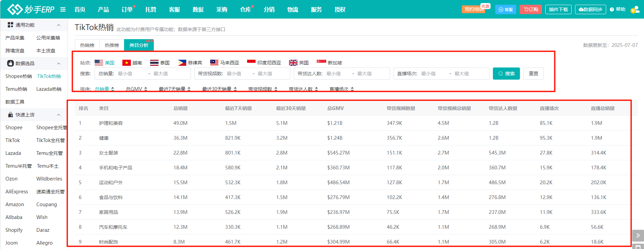Open Shopee热销 in sidebar
Viewport: 644px width, 249px height.
pyautogui.click(x=19, y=76)
